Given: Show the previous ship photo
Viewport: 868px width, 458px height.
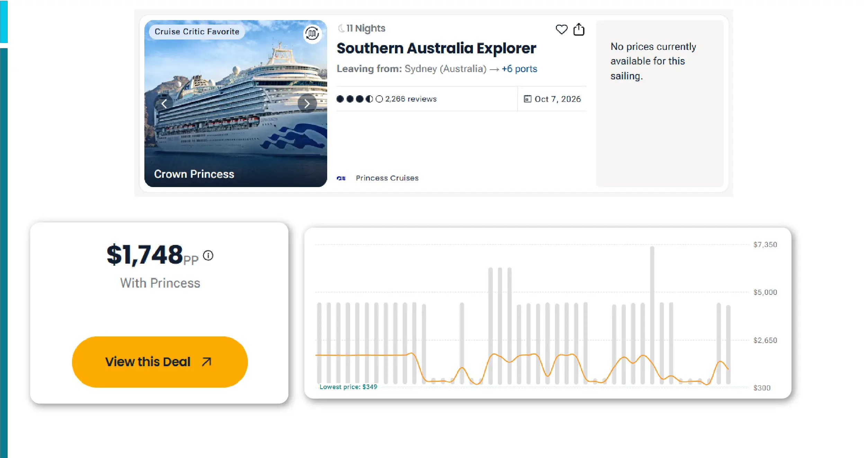Looking at the screenshot, I should [x=164, y=104].
